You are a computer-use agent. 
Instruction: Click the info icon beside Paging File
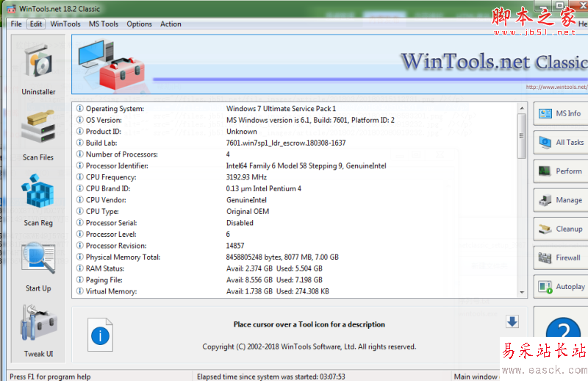[x=80, y=279]
